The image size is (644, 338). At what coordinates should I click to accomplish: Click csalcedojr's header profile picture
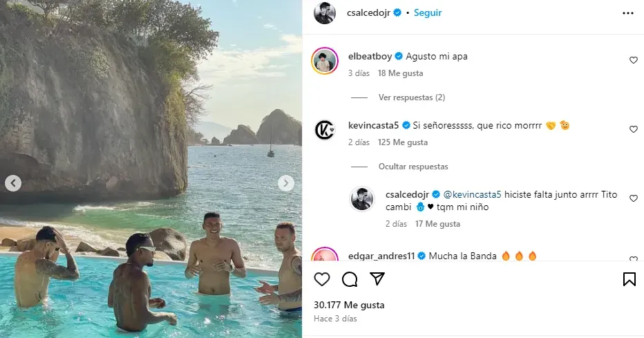tap(325, 13)
